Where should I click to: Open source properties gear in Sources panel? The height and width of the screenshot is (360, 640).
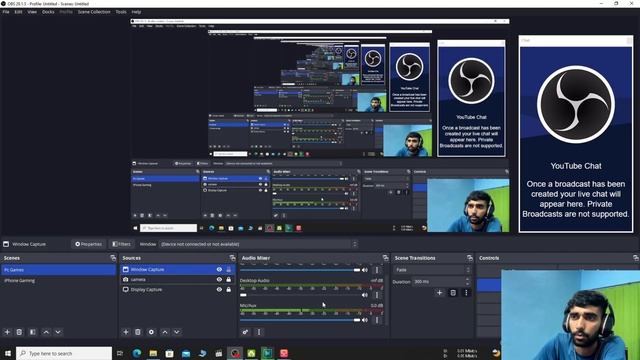(x=151, y=332)
